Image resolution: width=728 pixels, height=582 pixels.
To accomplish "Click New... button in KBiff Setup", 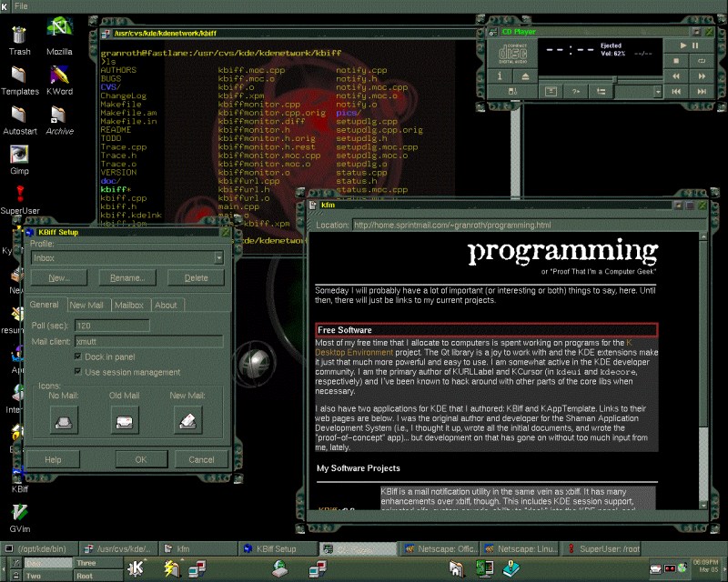I will click(59, 278).
